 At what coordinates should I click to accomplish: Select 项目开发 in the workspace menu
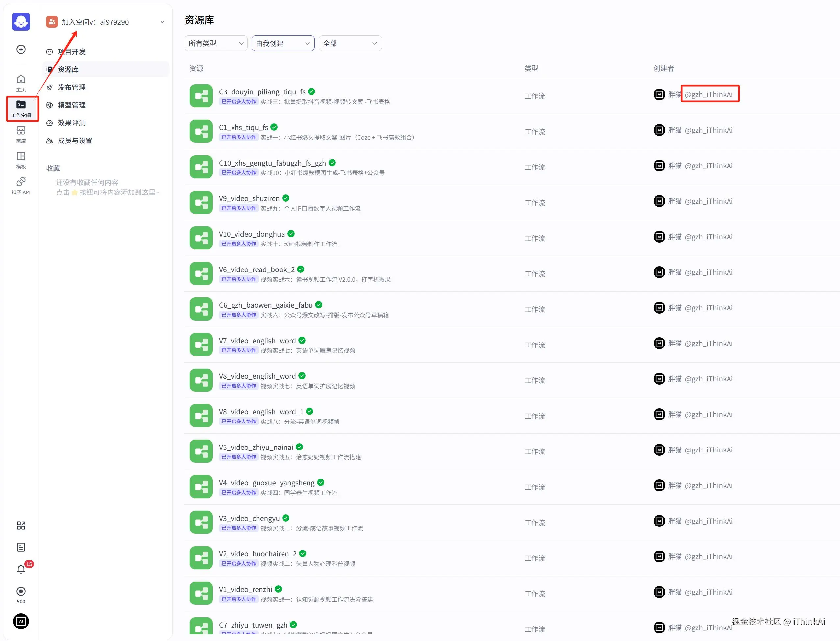point(72,52)
